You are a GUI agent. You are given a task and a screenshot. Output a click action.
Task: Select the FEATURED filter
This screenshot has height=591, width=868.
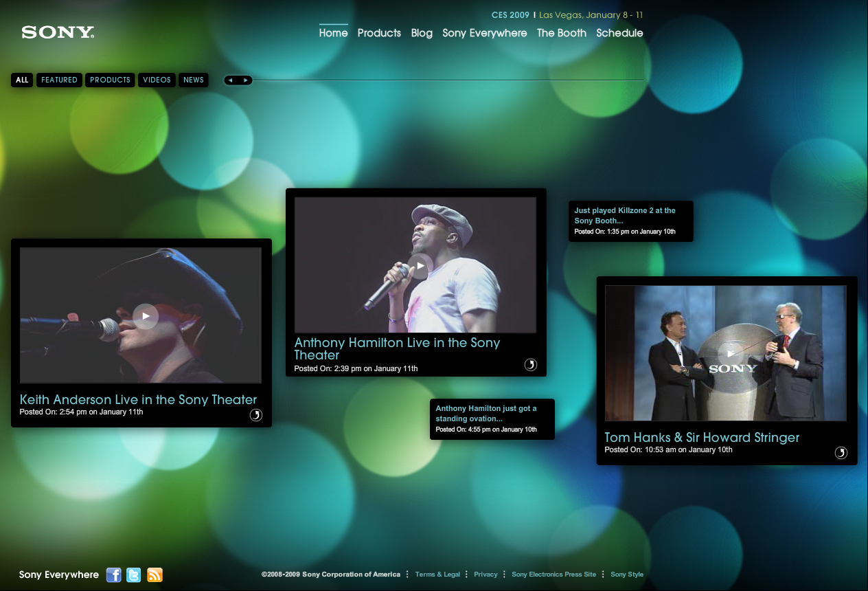pyautogui.click(x=59, y=80)
